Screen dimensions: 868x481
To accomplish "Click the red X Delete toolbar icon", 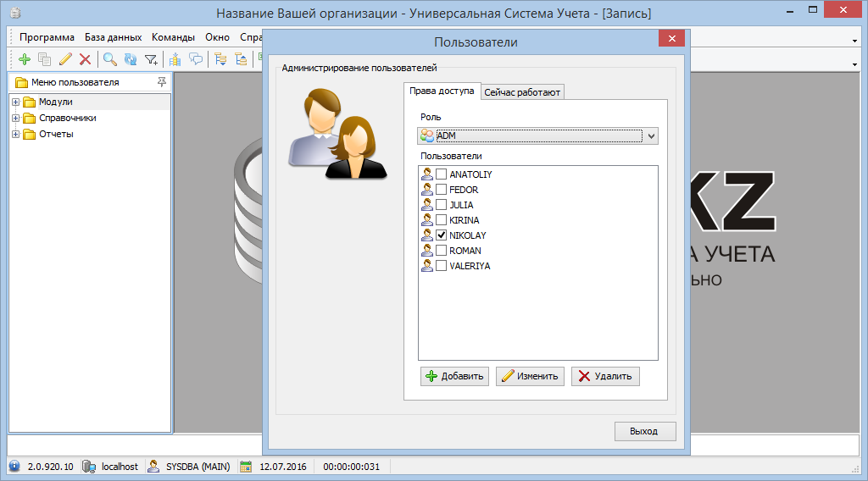I will click(85, 59).
